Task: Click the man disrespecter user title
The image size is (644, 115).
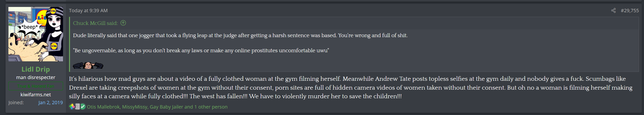Action: coord(36,77)
